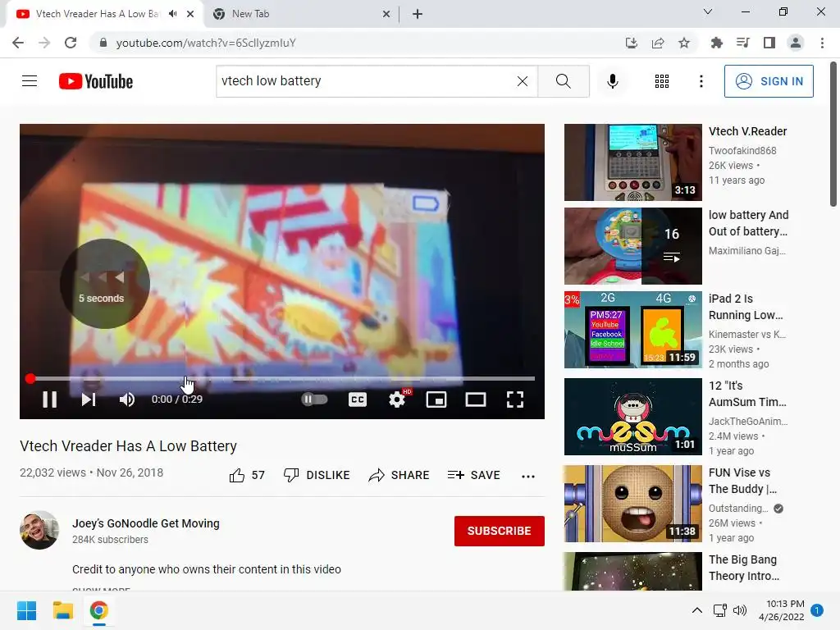Show hidden system tray icons
Viewport: 840px width, 630px height.
(697, 610)
